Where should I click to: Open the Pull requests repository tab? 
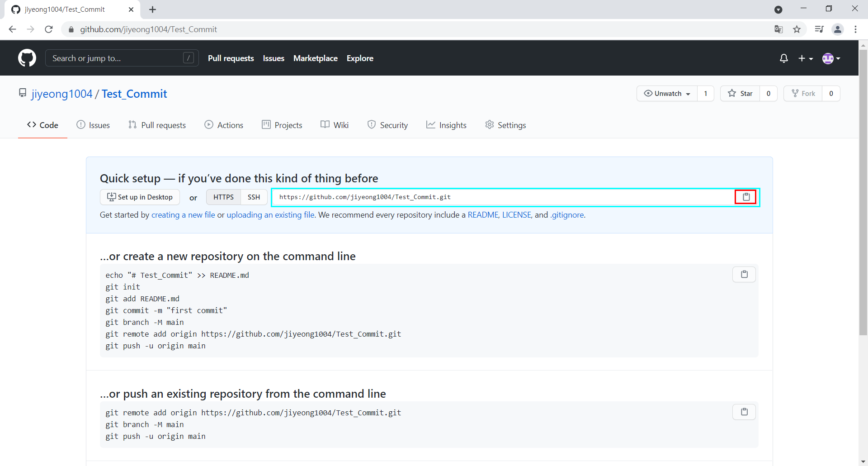pyautogui.click(x=157, y=125)
